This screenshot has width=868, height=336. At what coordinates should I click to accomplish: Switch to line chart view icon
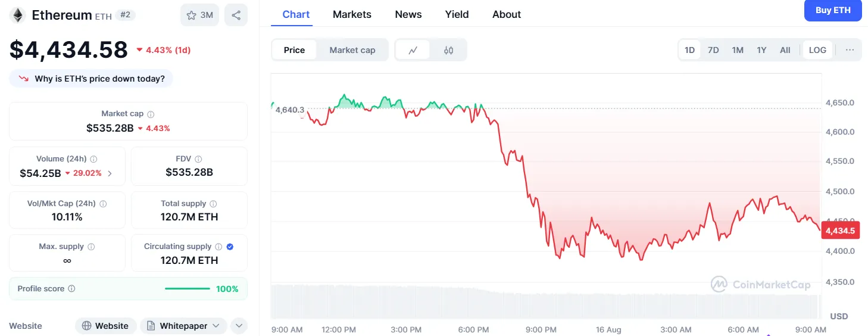click(413, 50)
